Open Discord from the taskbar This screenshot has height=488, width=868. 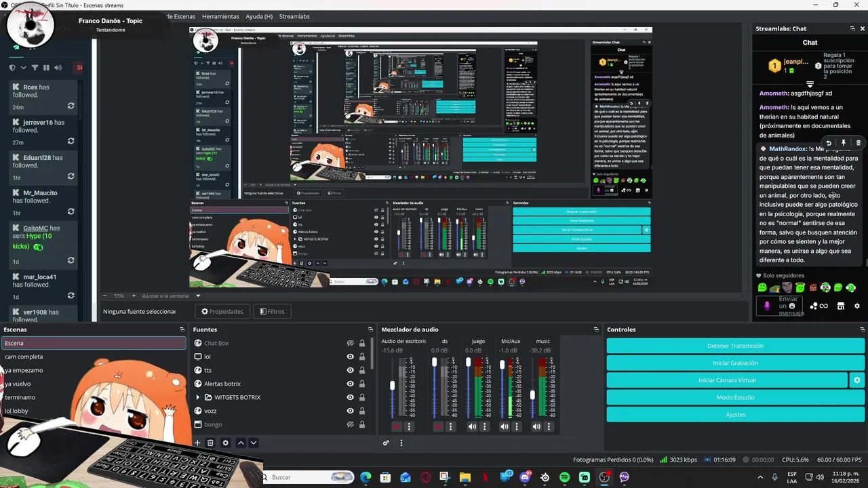pyautogui.click(x=526, y=477)
